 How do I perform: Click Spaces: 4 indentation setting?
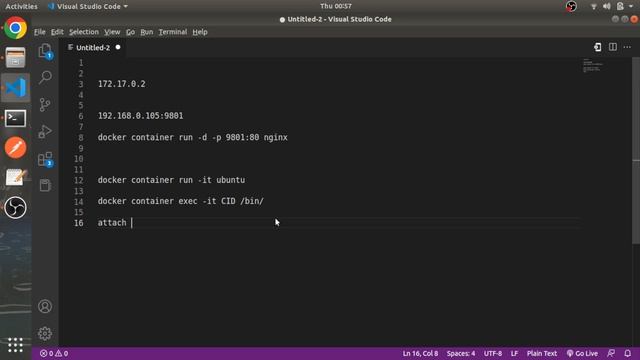[x=461, y=353]
